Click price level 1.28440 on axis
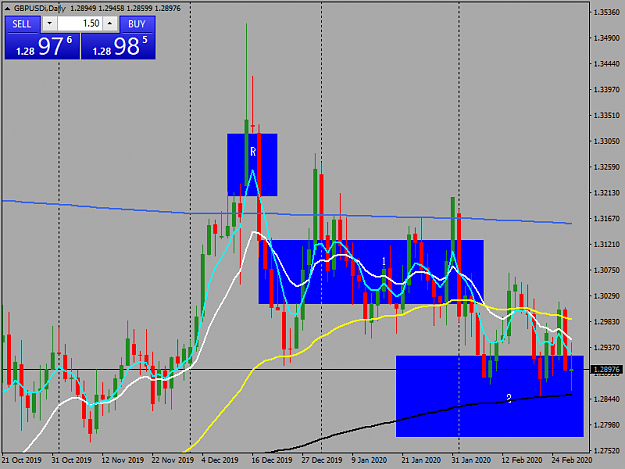The height and width of the screenshot is (469, 625). coord(607,399)
